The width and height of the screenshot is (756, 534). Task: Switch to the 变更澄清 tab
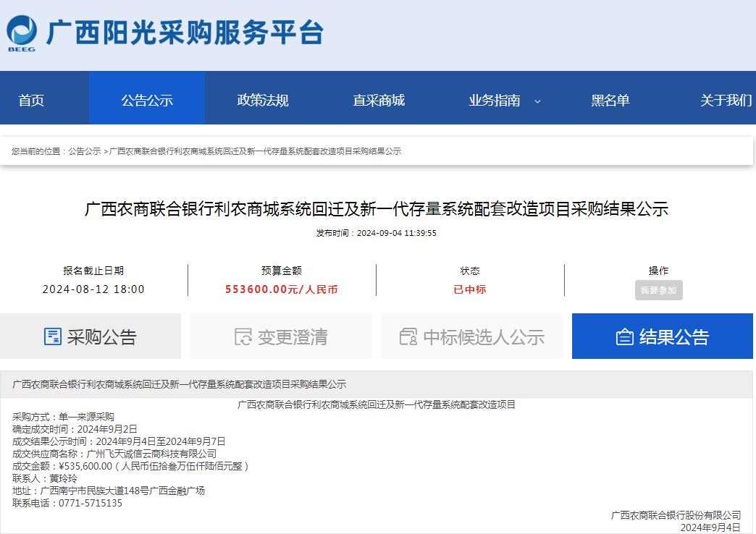tap(281, 336)
